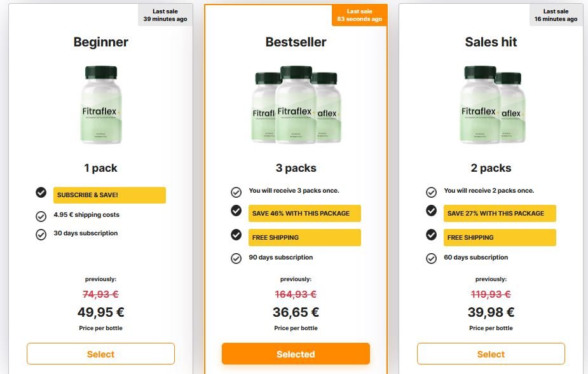Click the single Fitraflex bottle image
Viewport: 588px width, 374px height.
click(101, 105)
